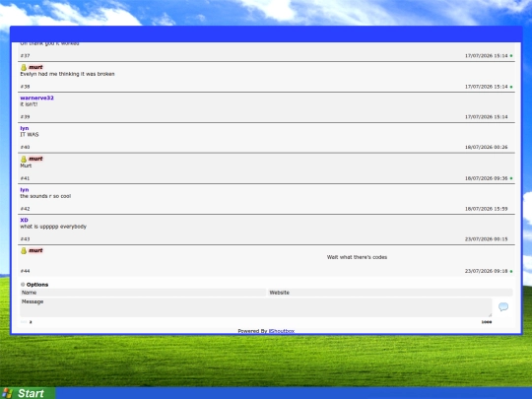Click the 1000 character counter

point(487,322)
